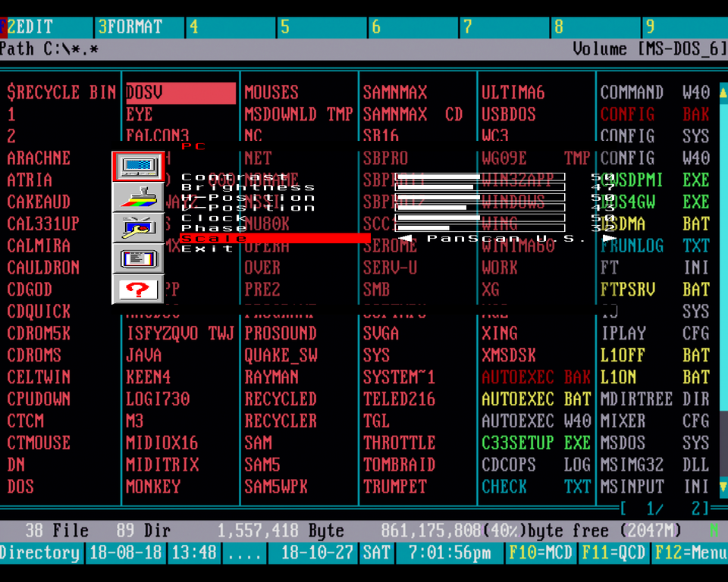Click the scrollbar down arrow
Screen dimensions: 728x582
point(723,487)
